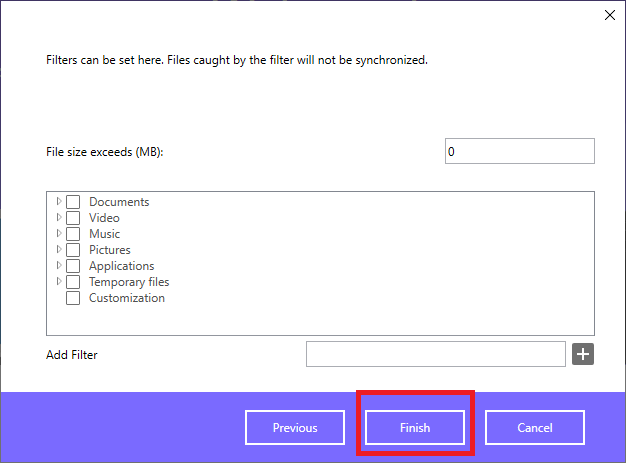Screen dimensions: 626x463
Task: Expand the Pictures tree node
Action: (x=59, y=249)
